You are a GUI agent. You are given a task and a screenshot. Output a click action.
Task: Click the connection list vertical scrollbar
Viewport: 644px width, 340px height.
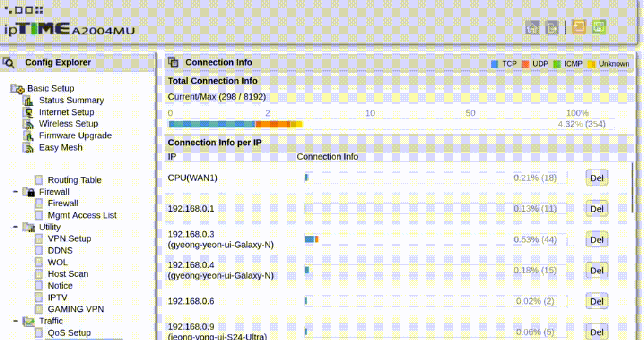coord(632,188)
